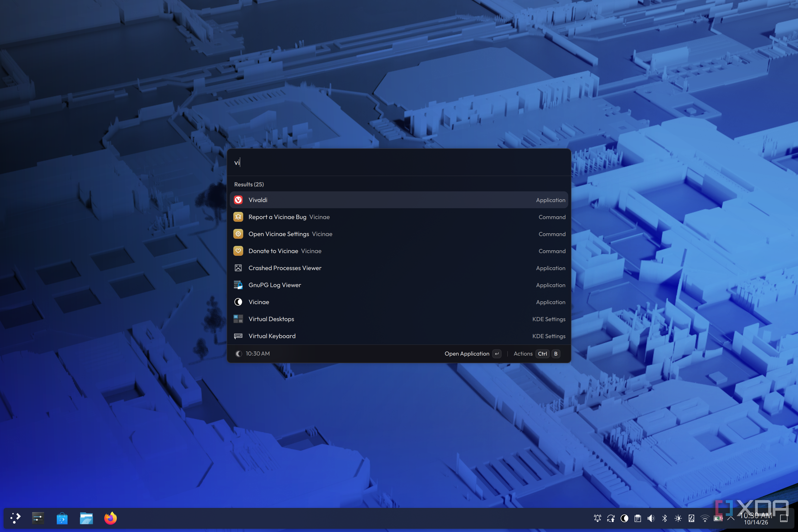This screenshot has height=532, width=798.
Task: Click the Peek at Desktop button in taskbar
Action: tap(784, 518)
